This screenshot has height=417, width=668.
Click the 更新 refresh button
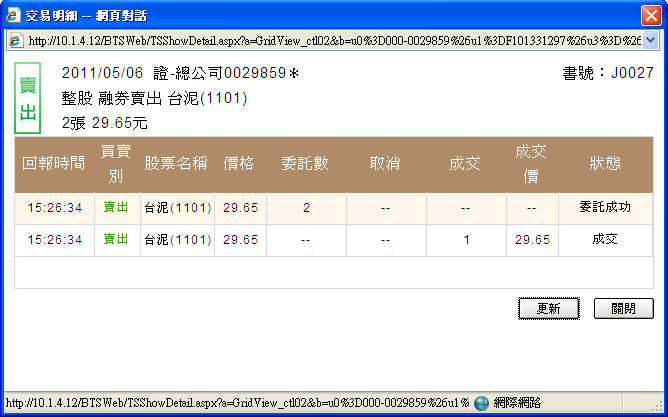click(549, 308)
